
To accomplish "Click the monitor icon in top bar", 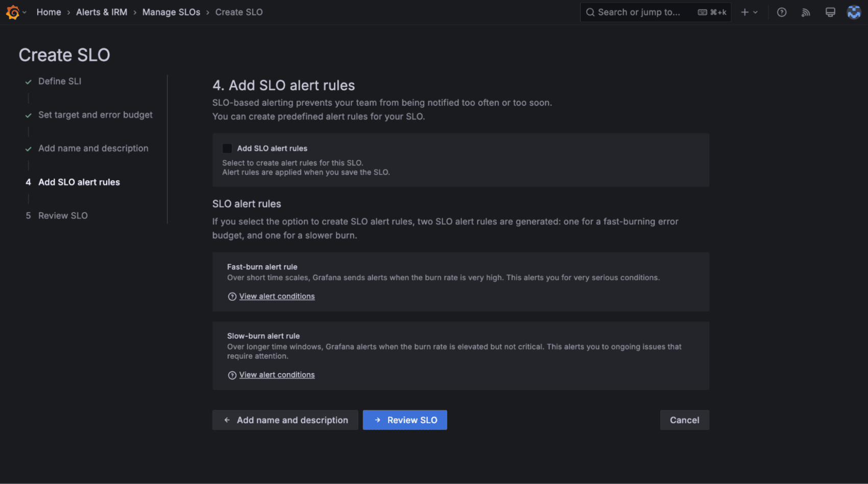I will (830, 12).
